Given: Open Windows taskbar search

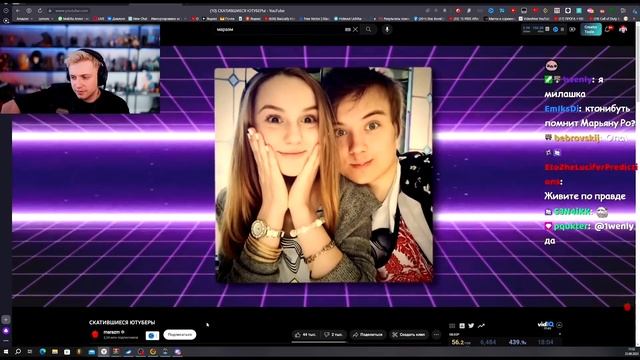Looking at the screenshot, I should click(18, 351).
